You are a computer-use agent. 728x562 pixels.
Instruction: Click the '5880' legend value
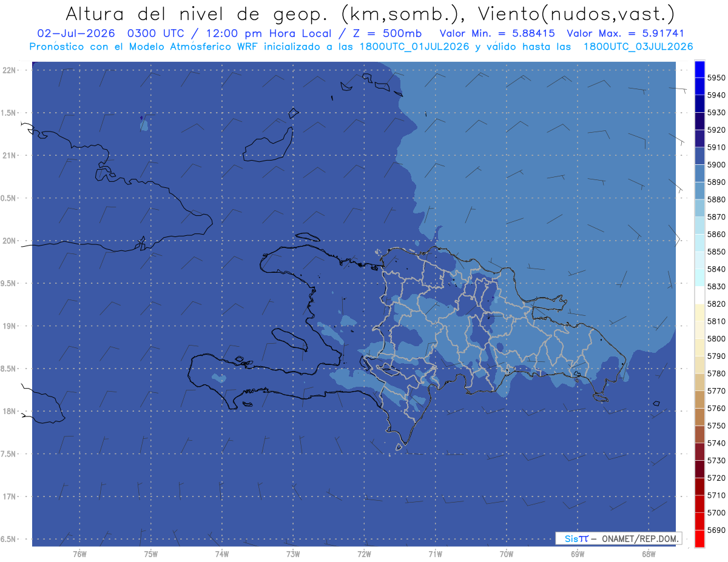(x=716, y=199)
